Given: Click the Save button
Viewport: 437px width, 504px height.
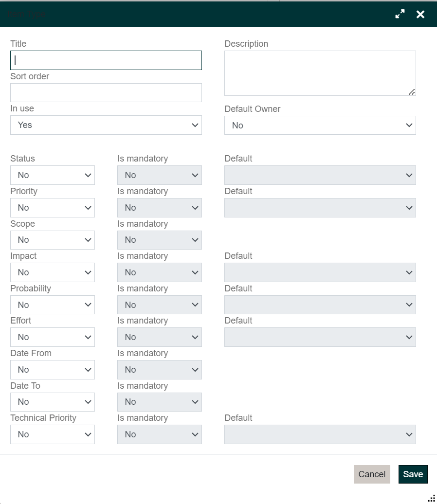Looking at the screenshot, I should [x=413, y=474].
